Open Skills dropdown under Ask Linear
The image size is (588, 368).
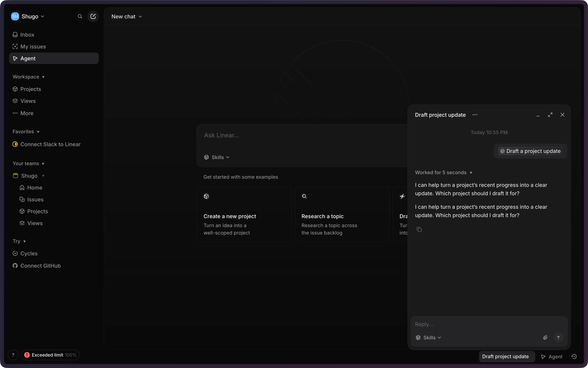pos(217,157)
